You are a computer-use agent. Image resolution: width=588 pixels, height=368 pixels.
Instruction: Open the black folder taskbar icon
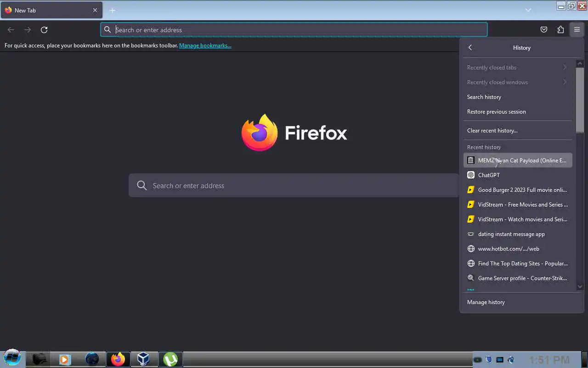point(39,359)
